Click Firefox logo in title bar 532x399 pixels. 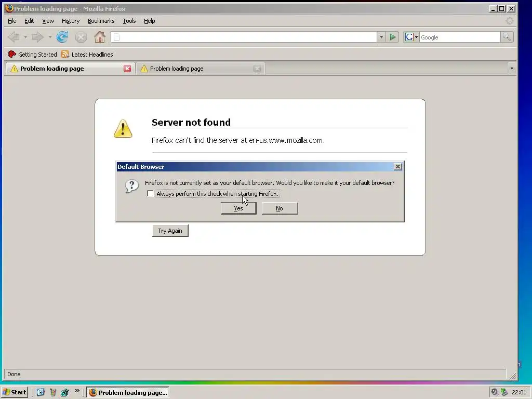(9, 8)
